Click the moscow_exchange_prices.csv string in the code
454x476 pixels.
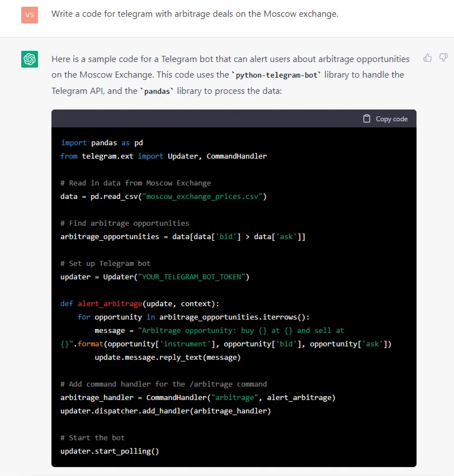(x=206, y=197)
